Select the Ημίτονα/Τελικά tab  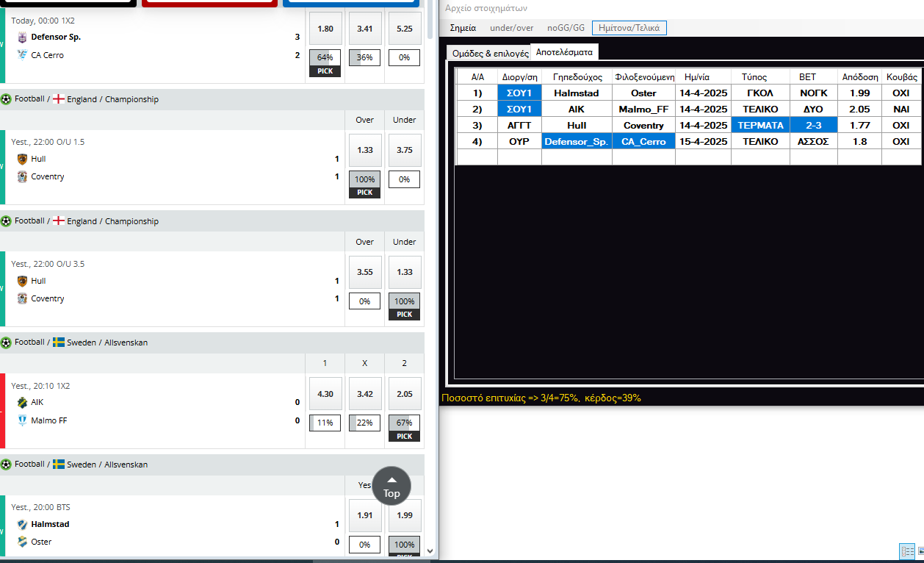pyautogui.click(x=629, y=28)
